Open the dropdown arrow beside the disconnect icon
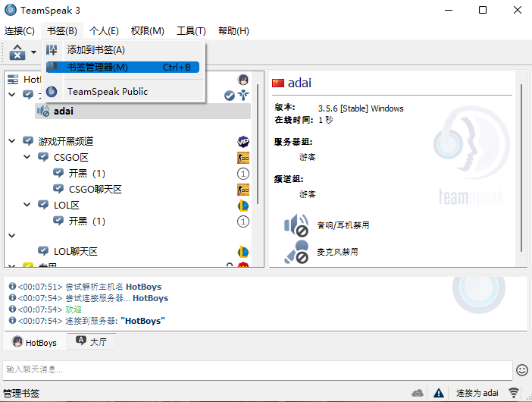532x402 pixels. click(x=33, y=52)
